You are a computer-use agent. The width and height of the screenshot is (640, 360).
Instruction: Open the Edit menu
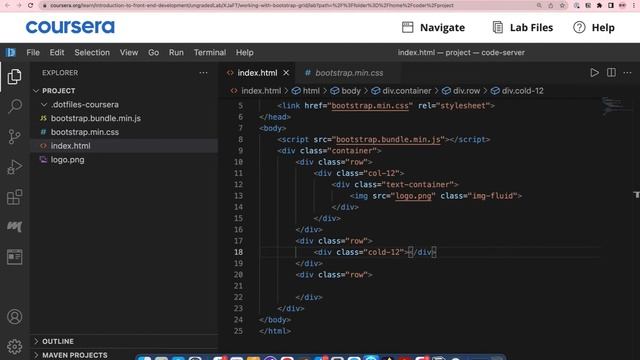(x=57, y=52)
